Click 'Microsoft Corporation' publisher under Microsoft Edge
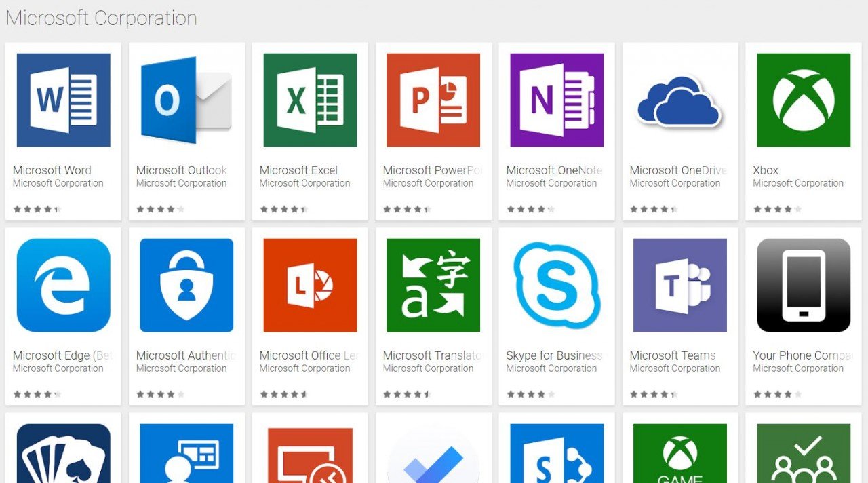Screen dimensions: 868x483 click(x=58, y=368)
